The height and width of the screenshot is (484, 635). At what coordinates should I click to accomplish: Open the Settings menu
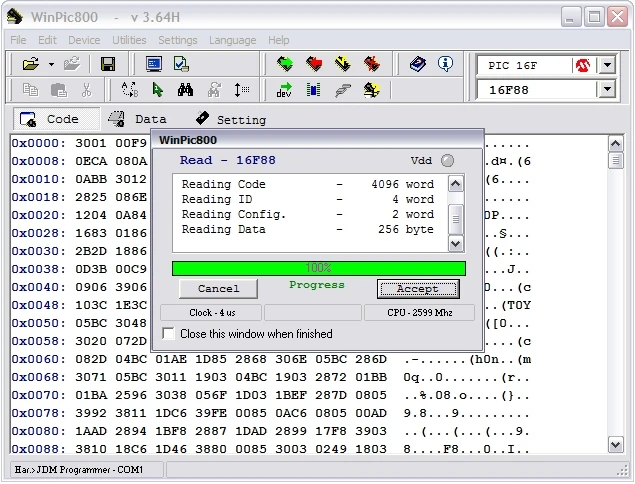(178, 40)
